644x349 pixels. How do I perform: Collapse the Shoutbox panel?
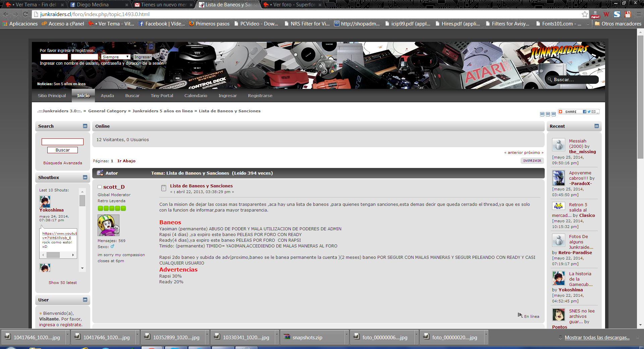[x=85, y=177]
